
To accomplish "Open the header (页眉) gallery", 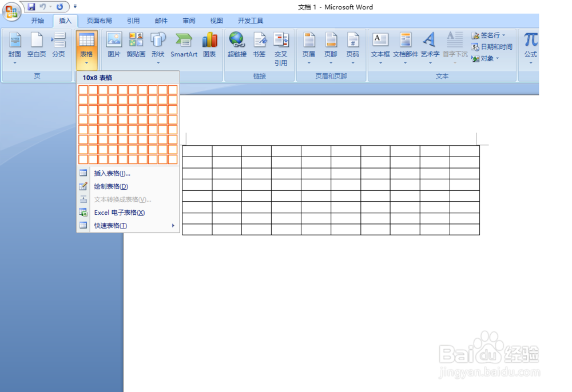I will coord(309,48).
